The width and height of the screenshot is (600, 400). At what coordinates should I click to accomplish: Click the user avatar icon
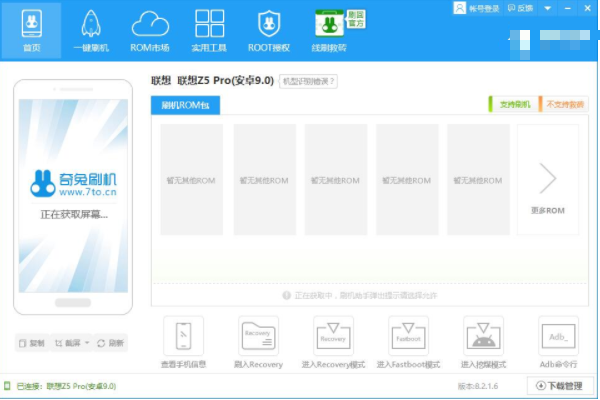point(460,8)
